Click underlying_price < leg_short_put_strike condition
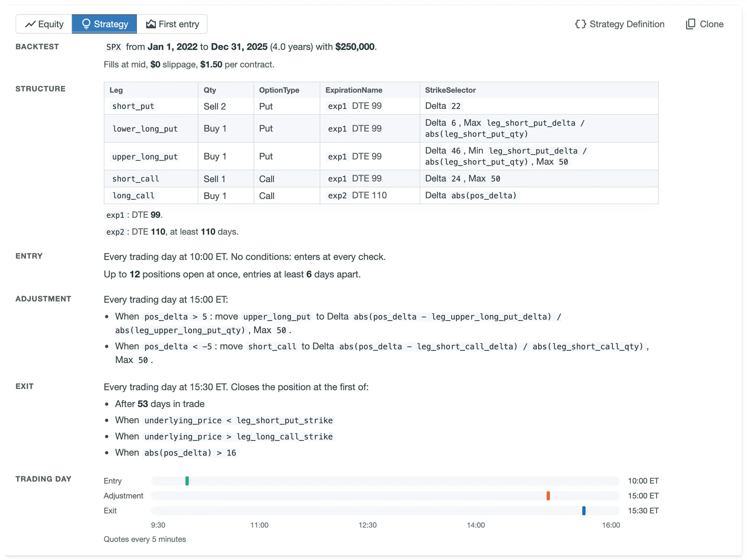Screen dimensions: 747x560 tap(239, 421)
